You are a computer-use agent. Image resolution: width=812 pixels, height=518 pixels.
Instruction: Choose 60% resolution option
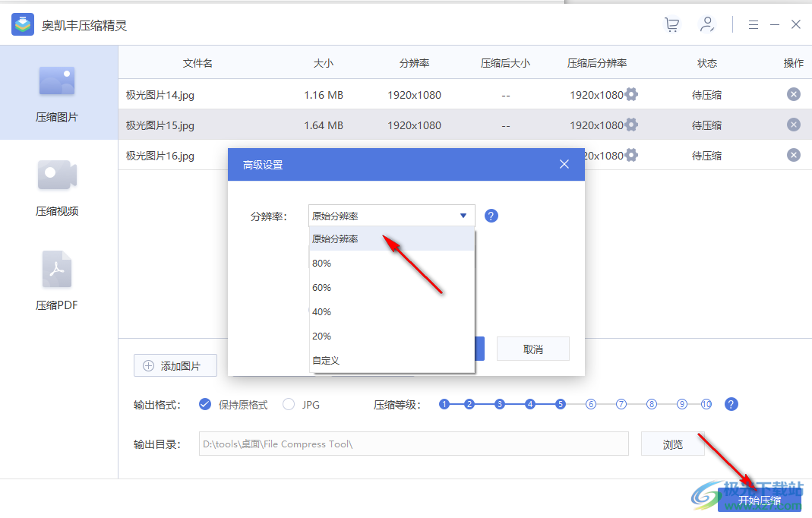(x=392, y=288)
